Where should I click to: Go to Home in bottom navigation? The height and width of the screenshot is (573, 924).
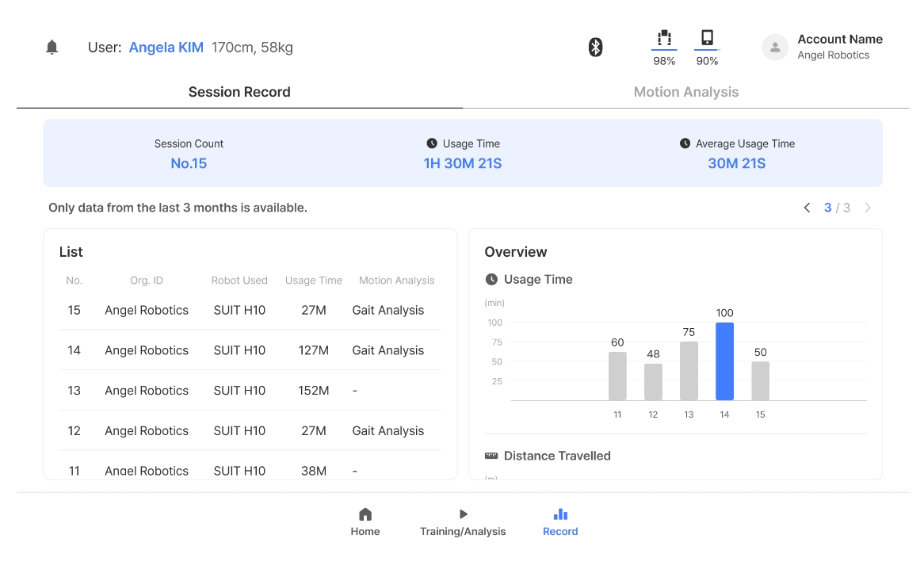(365, 522)
